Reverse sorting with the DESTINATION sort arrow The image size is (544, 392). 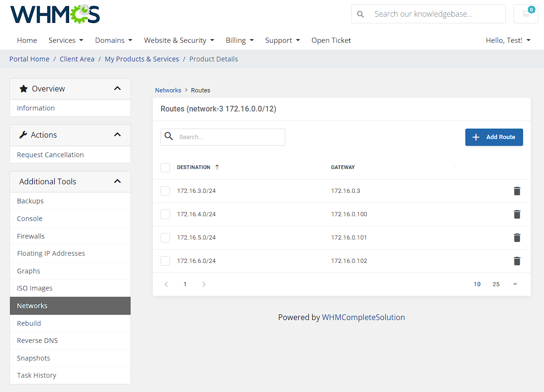[x=217, y=167]
